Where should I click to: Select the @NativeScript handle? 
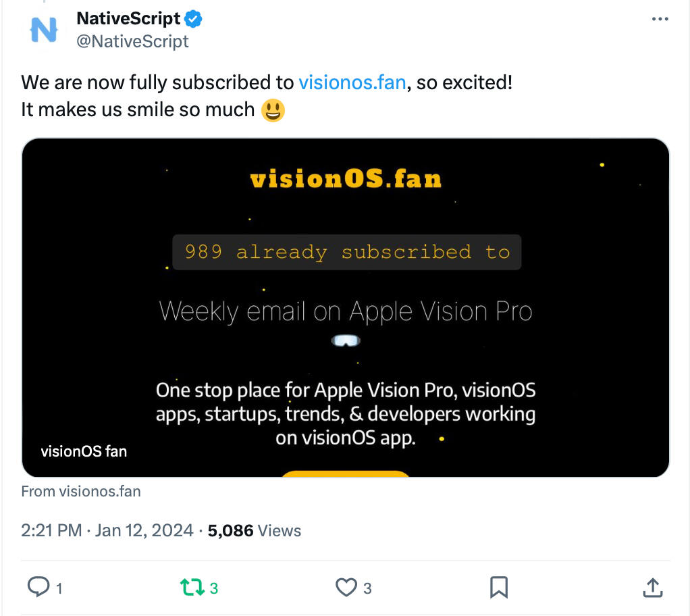pos(134,41)
